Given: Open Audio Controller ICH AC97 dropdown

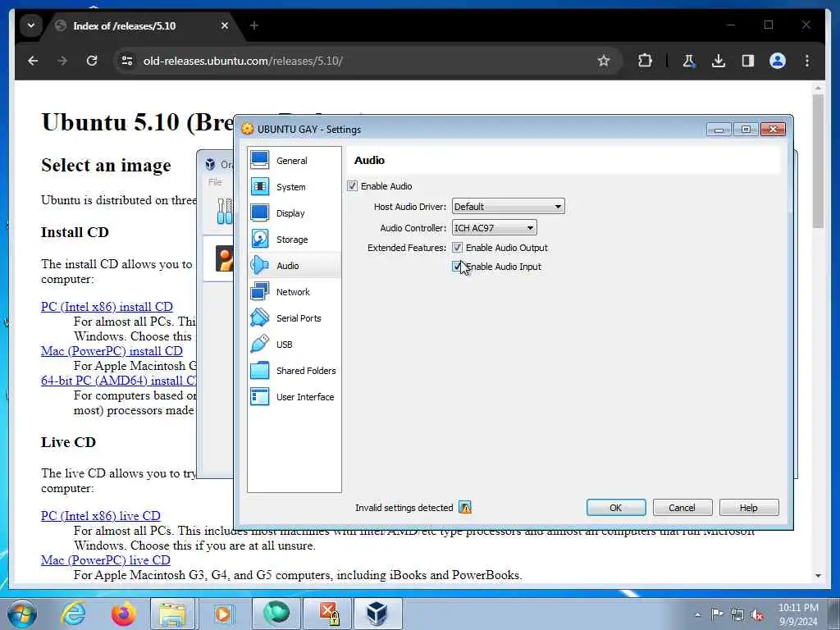Looking at the screenshot, I should 494,228.
